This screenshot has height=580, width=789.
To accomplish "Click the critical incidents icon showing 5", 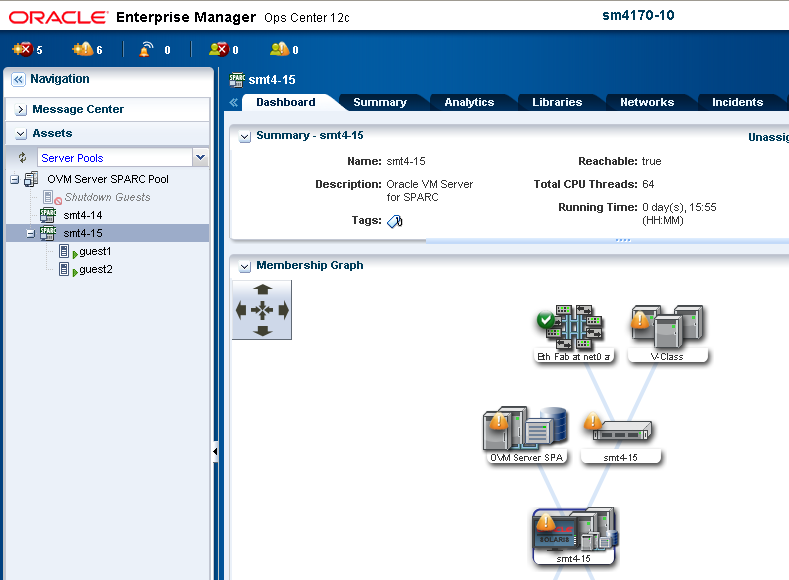I will tap(22, 49).
